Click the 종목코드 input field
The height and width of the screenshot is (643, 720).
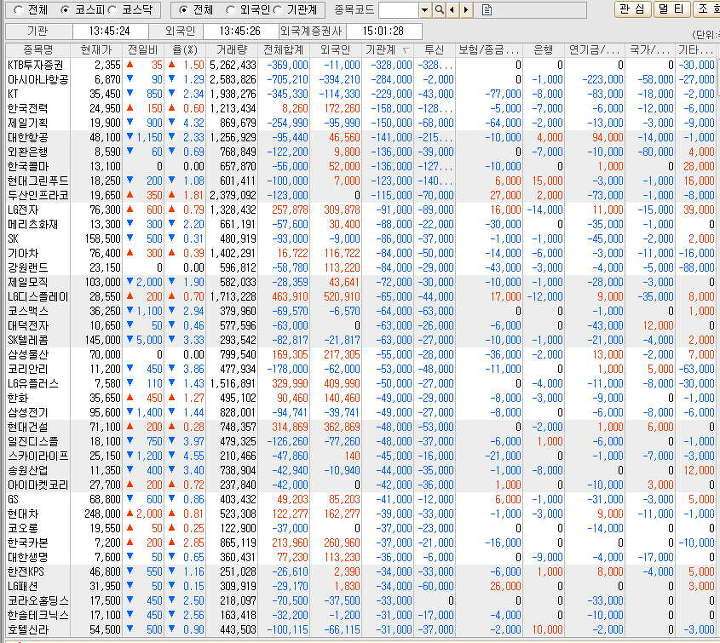(399, 10)
